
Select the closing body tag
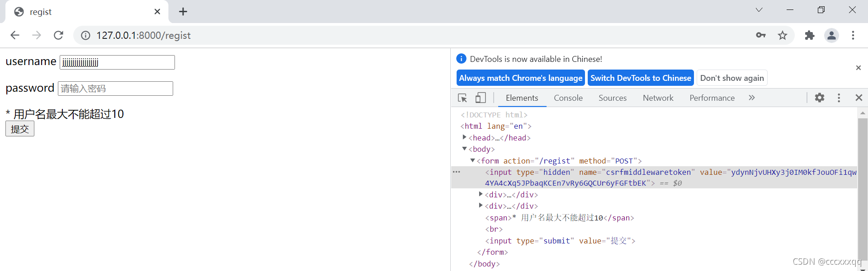tap(484, 264)
